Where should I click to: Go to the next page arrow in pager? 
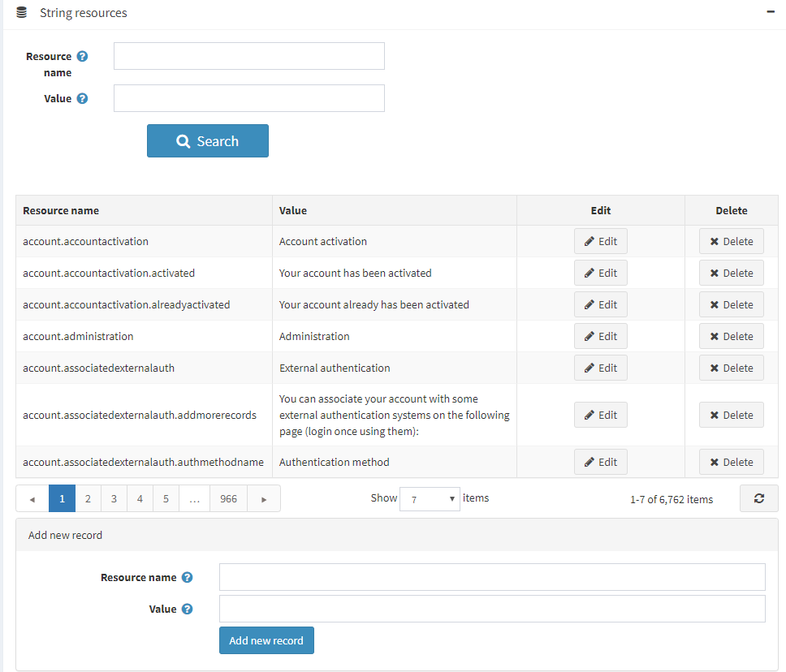(264, 499)
